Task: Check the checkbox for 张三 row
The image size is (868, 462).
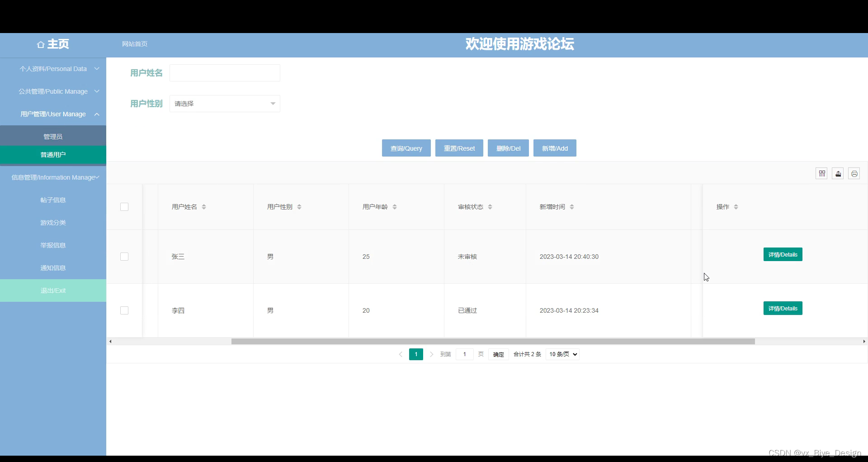Action: [x=124, y=257]
